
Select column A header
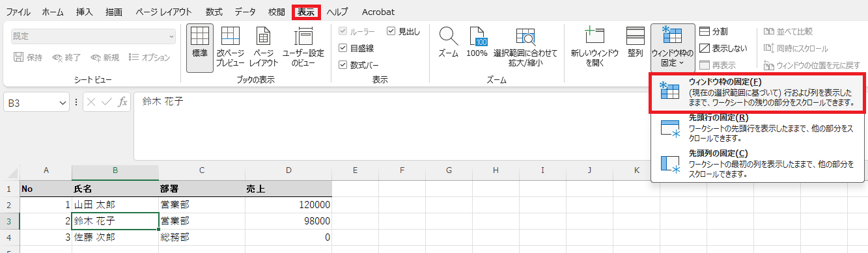(x=46, y=172)
